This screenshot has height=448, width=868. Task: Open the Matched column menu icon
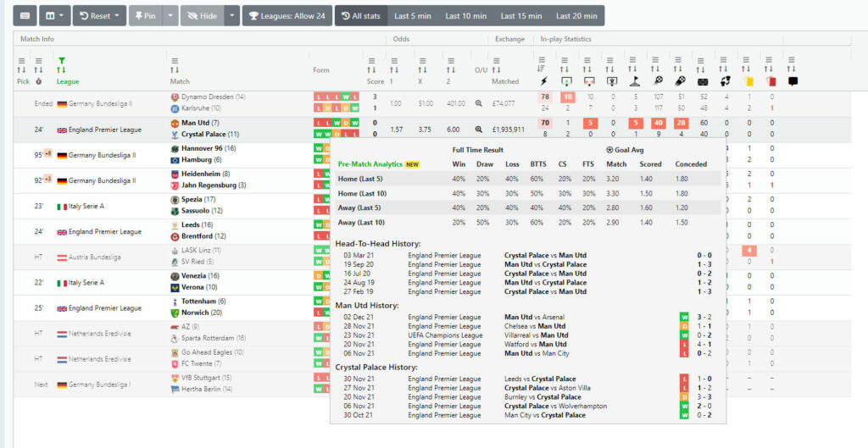coord(496,61)
